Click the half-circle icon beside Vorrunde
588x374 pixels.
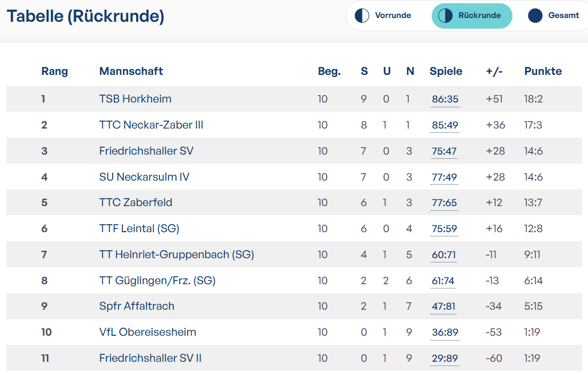tap(362, 16)
